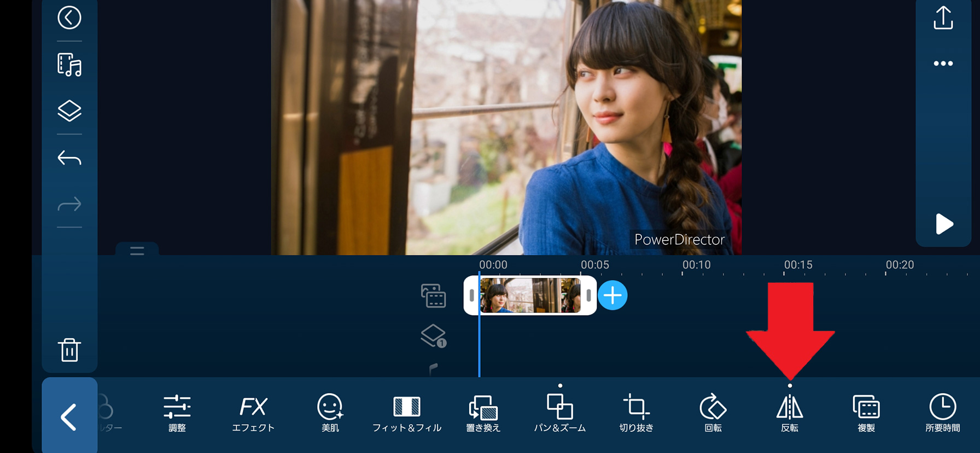
Task: Collapse the bottom toolbar with back chevron
Action: (x=69, y=417)
